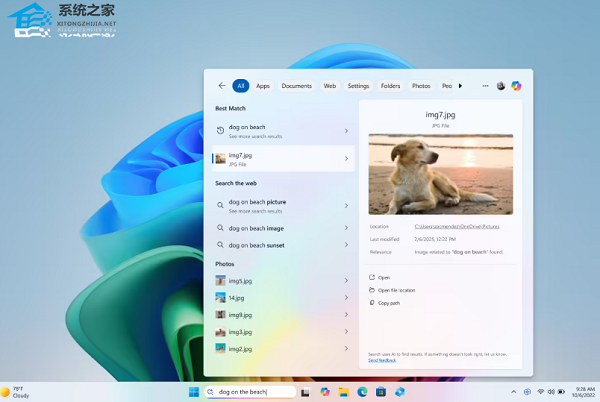The height and width of the screenshot is (402, 600).
Task: Go back with the search panel arrow
Action: click(x=222, y=86)
